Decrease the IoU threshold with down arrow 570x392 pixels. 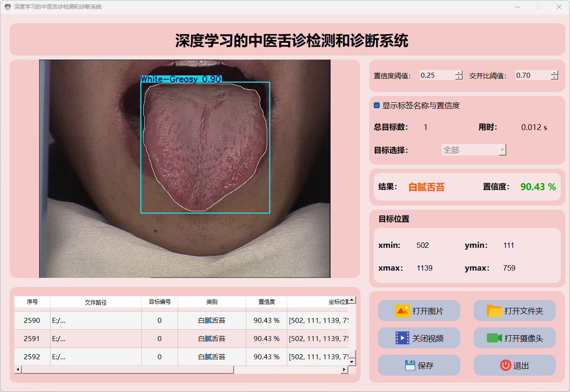tap(554, 78)
